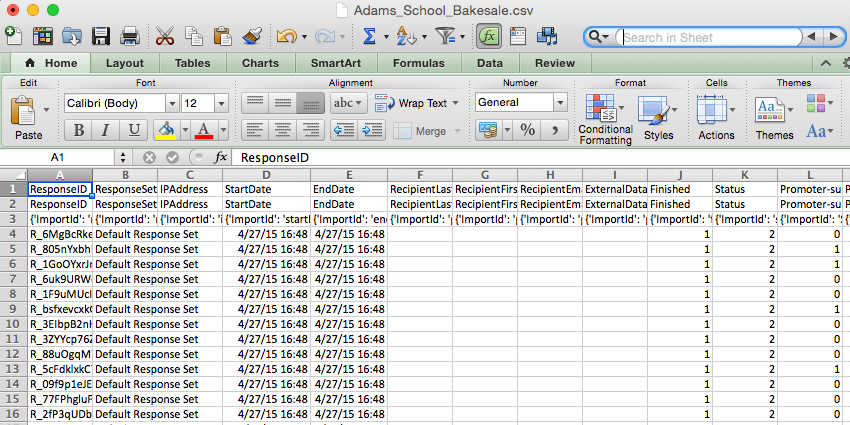Image resolution: width=850 pixels, height=425 pixels.
Task: Toggle Bold formatting
Action: 79,130
